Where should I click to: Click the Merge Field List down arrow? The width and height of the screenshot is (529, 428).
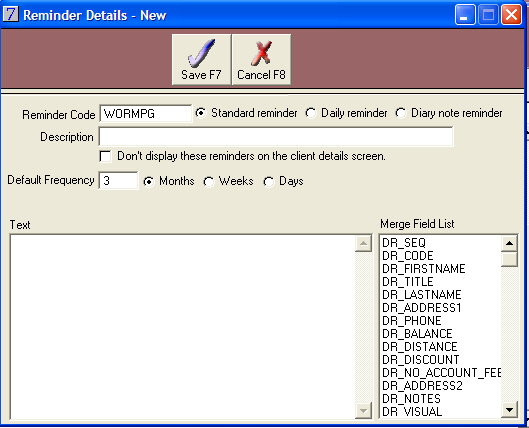pos(509,410)
